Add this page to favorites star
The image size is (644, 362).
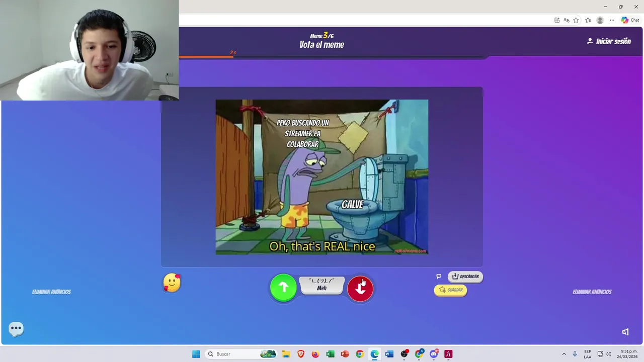point(576,20)
